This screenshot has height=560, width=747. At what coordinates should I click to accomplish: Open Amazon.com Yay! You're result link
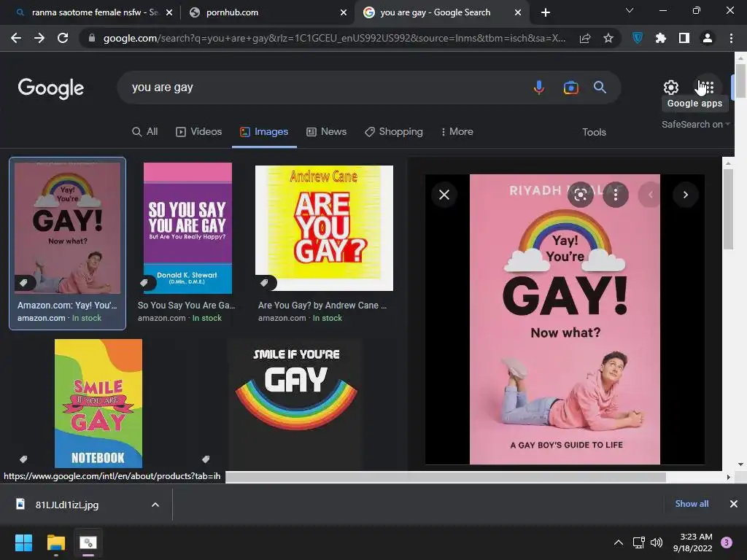tap(67, 311)
